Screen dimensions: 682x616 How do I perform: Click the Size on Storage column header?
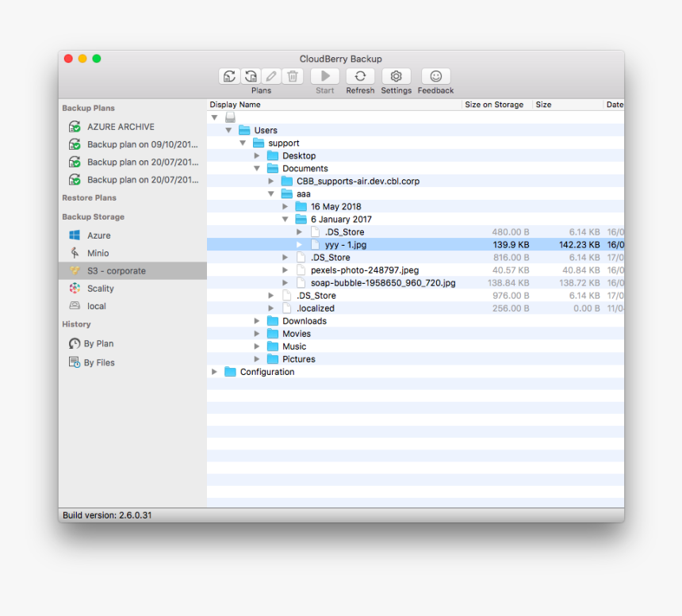pyautogui.click(x=496, y=104)
